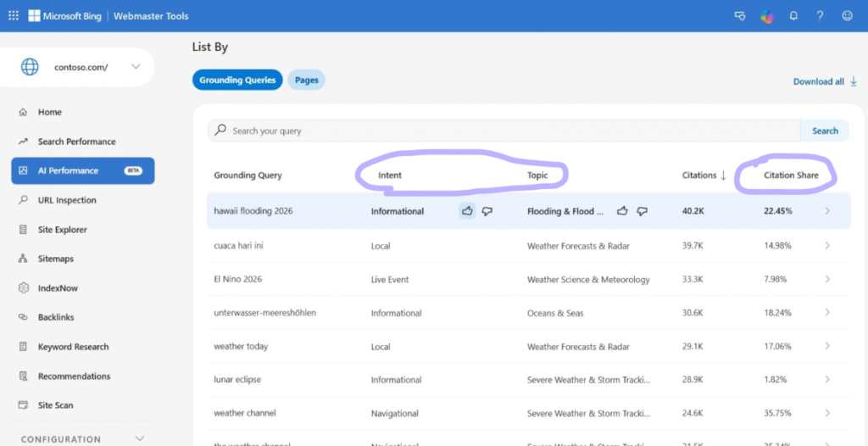The height and width of the screenshot is (446, 868).
Task: Open the help question mark icon
Action: (821, 16)
